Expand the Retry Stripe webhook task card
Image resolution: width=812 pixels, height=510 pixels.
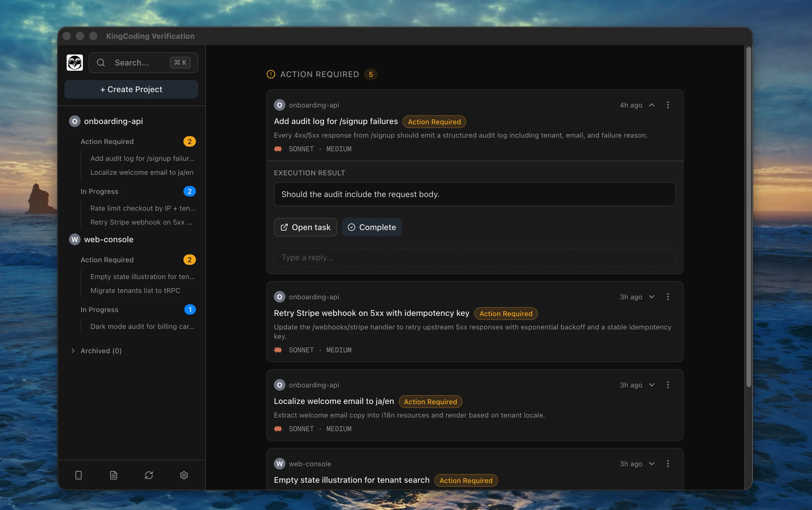tap(652, 297)
